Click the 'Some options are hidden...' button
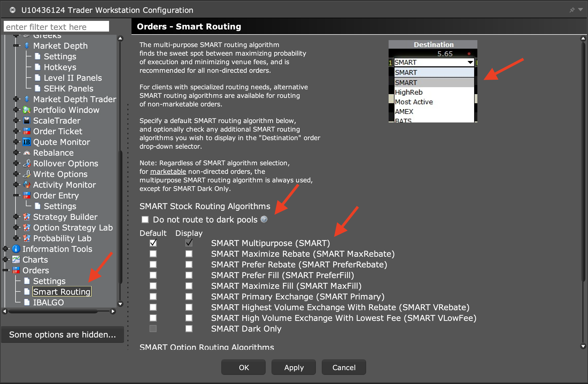Viewport: 588px width, 384px height. [63, 335]
